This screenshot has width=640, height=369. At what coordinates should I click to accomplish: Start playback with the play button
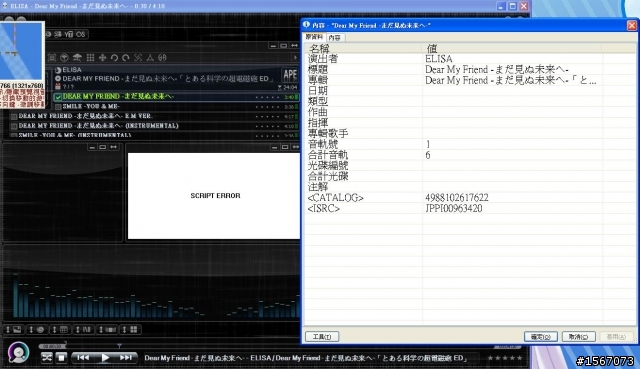(105, 358)
